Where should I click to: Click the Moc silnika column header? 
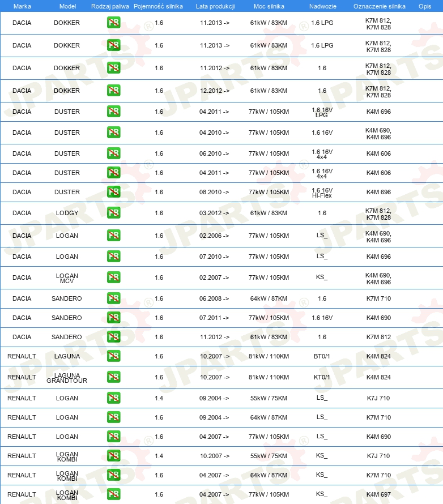coord(269,6)
